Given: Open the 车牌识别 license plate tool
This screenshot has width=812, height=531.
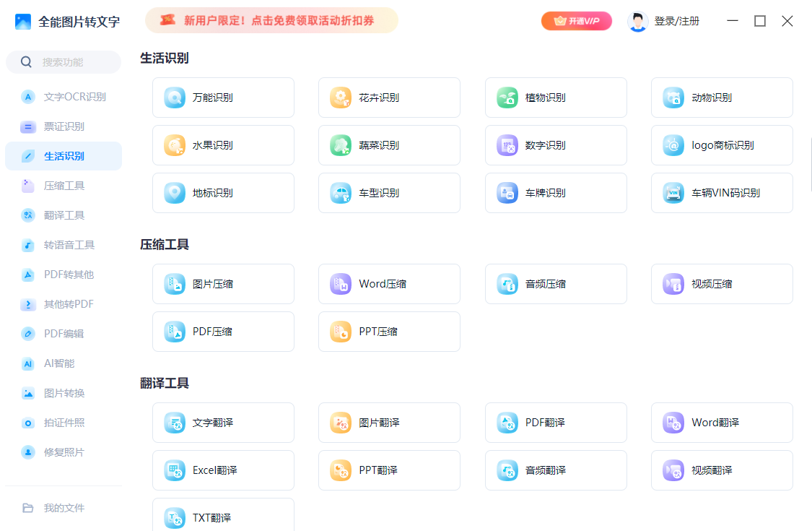Looking at the screenshot, I should [x=555, y=193].
